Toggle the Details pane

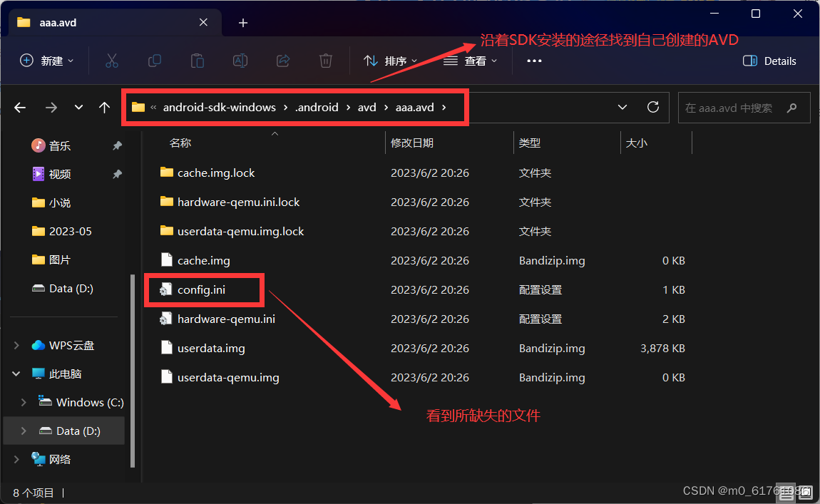pyautogui.click(x=769, y=61)
